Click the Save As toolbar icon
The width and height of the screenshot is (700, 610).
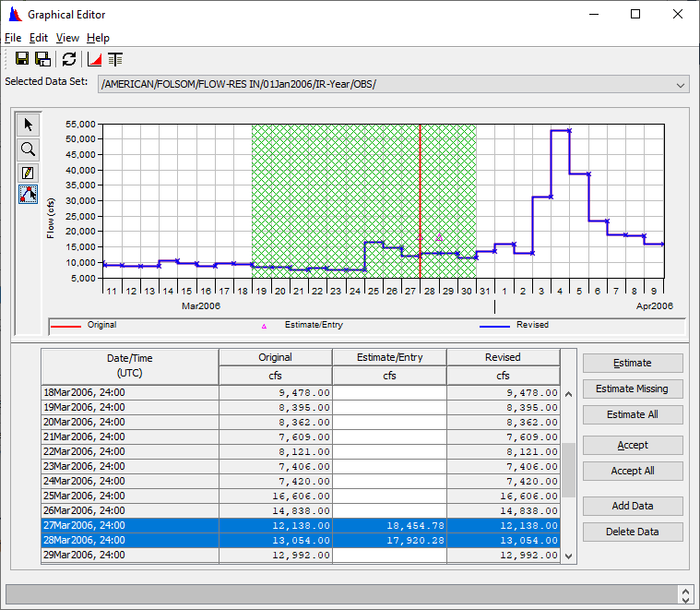click(x=42, y=59)
